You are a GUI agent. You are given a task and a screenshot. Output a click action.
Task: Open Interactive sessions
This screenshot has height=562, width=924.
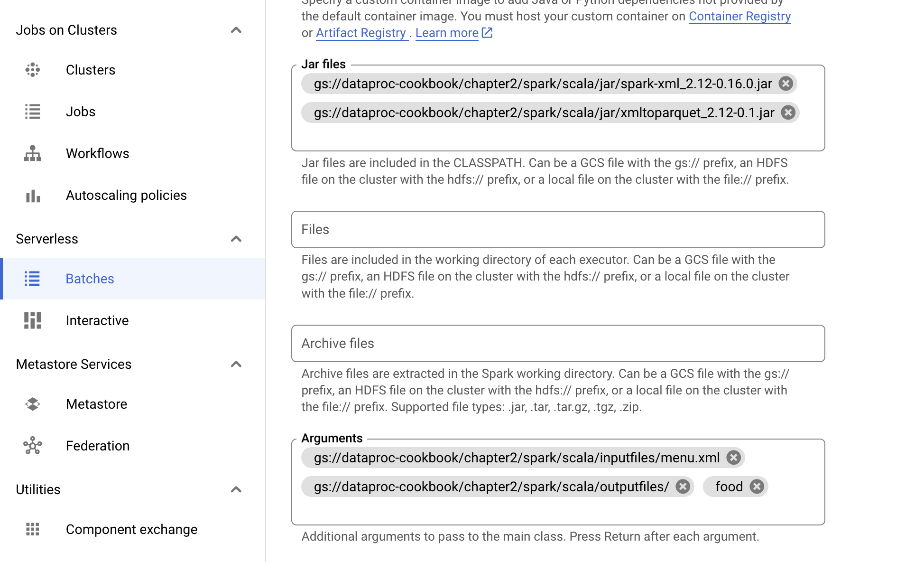97,320
